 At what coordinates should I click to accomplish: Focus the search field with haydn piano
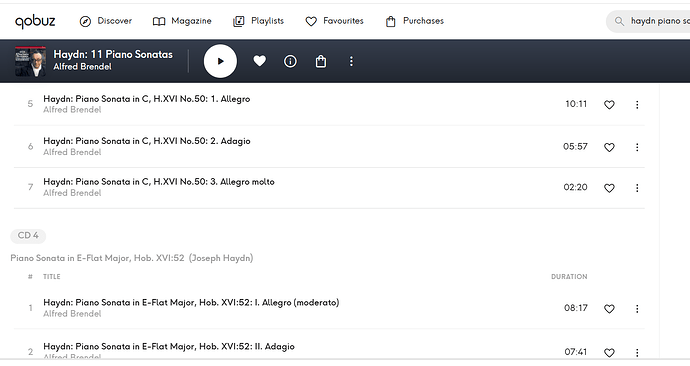point(648,21)
